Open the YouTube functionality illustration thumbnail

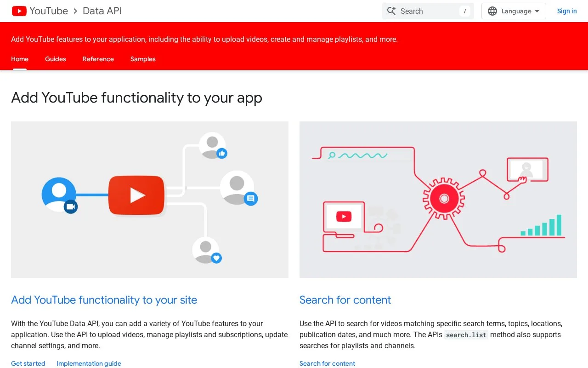[150, 200]
